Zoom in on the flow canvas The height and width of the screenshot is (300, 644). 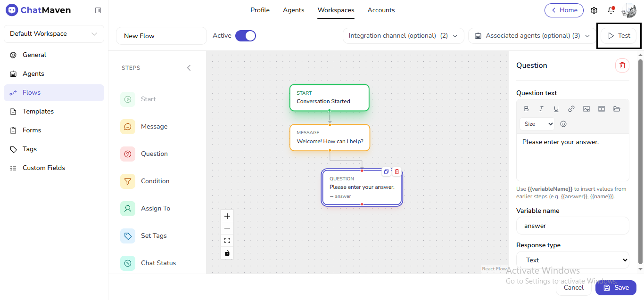pos(227,216)
